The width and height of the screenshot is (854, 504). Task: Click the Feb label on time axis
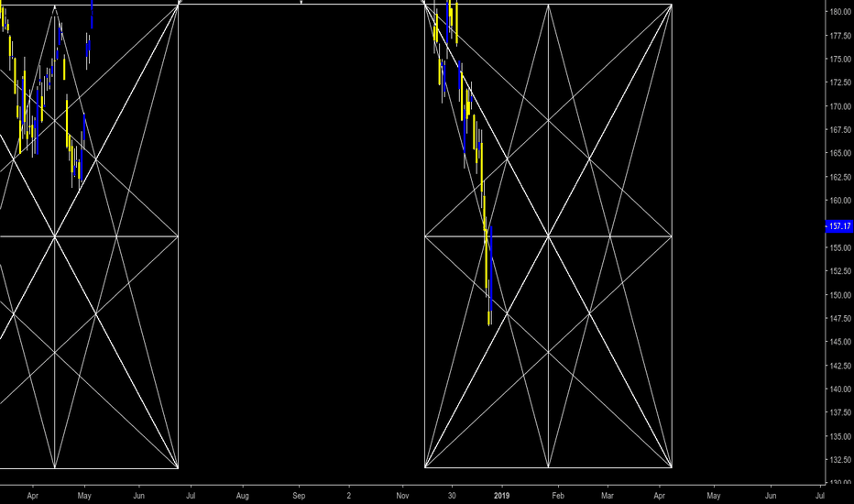[x=558, y=496]
